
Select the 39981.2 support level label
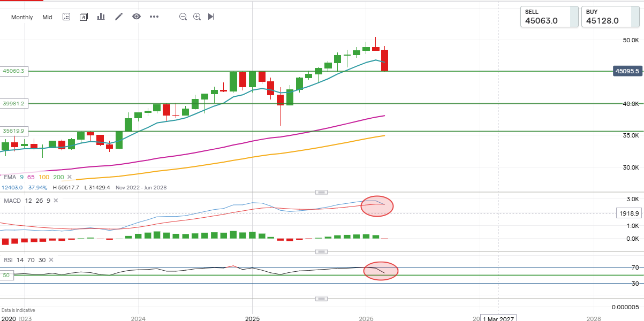(13, 103)
